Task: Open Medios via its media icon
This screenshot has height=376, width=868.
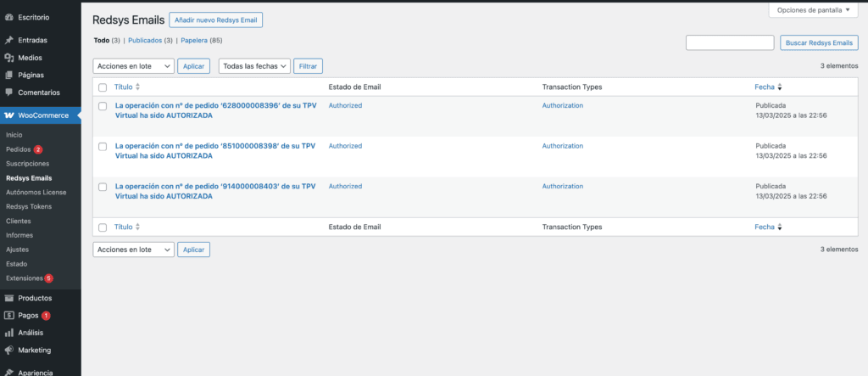Action: tap(8, 58)
